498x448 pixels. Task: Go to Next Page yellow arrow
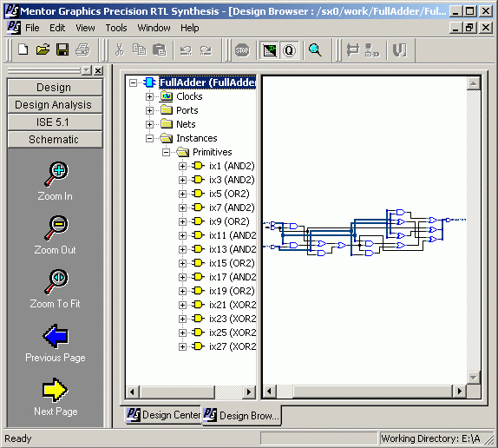pyautogui.click(x=56, y=390)
